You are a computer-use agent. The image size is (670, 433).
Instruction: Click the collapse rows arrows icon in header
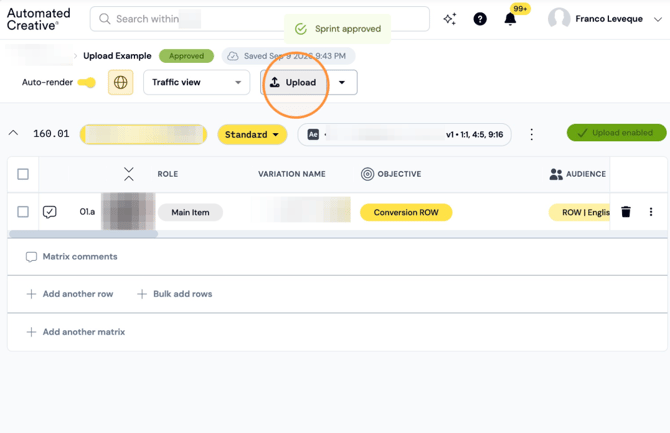pyautogui.click(x=129, y=174)
